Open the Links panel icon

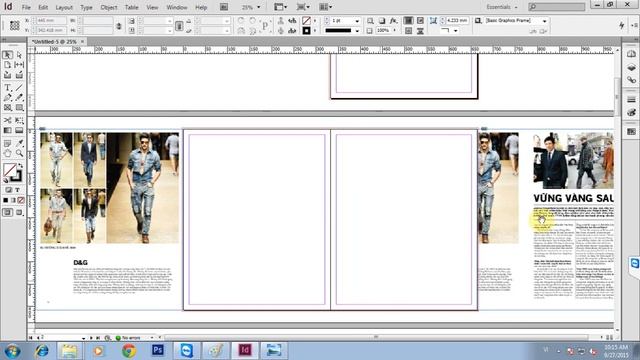coord(631,80)
